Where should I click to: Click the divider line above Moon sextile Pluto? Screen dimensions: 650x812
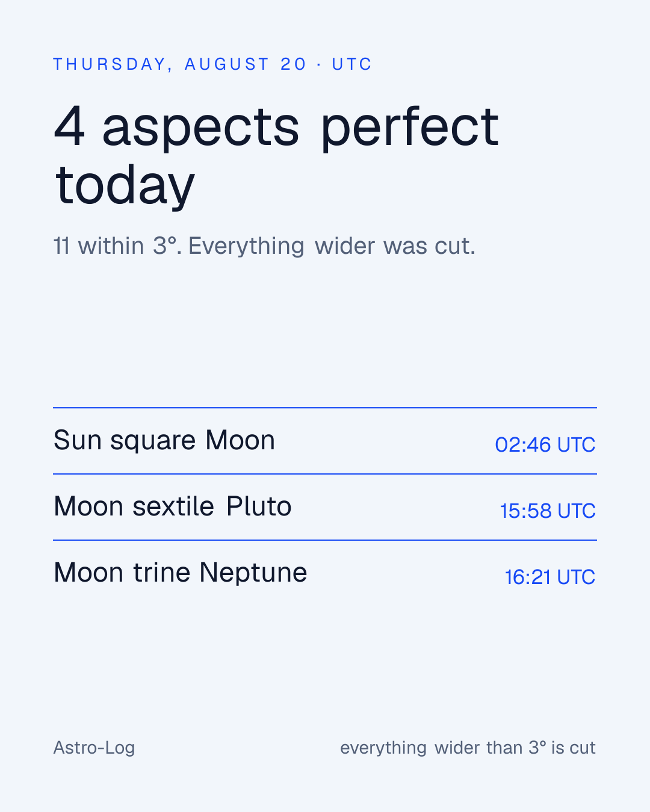click(325, 474)
